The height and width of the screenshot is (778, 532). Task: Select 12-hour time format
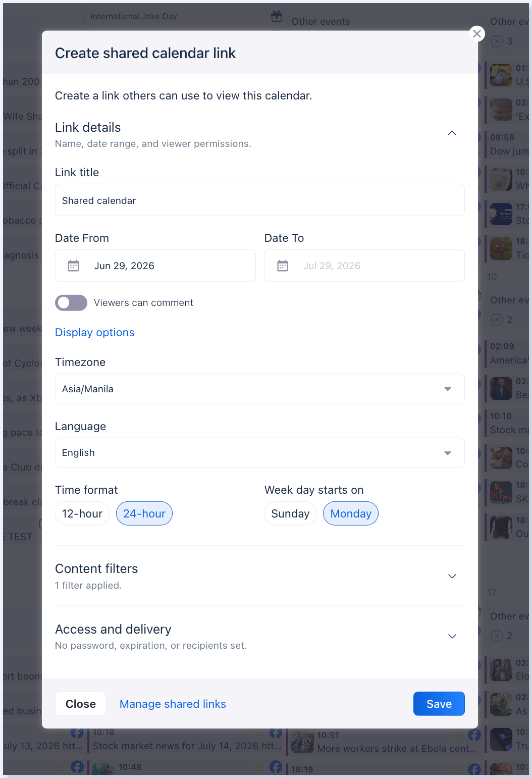(82, 513)
